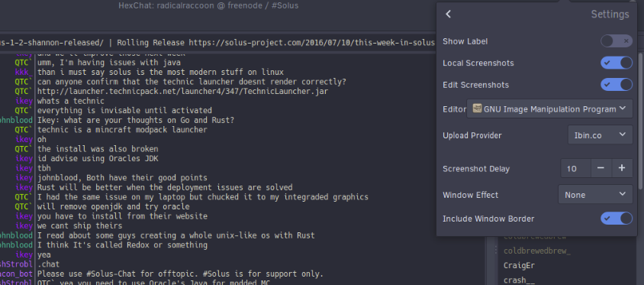Increase screenshot delay with plus button
The image size is (644, 285).
[622, 168]
